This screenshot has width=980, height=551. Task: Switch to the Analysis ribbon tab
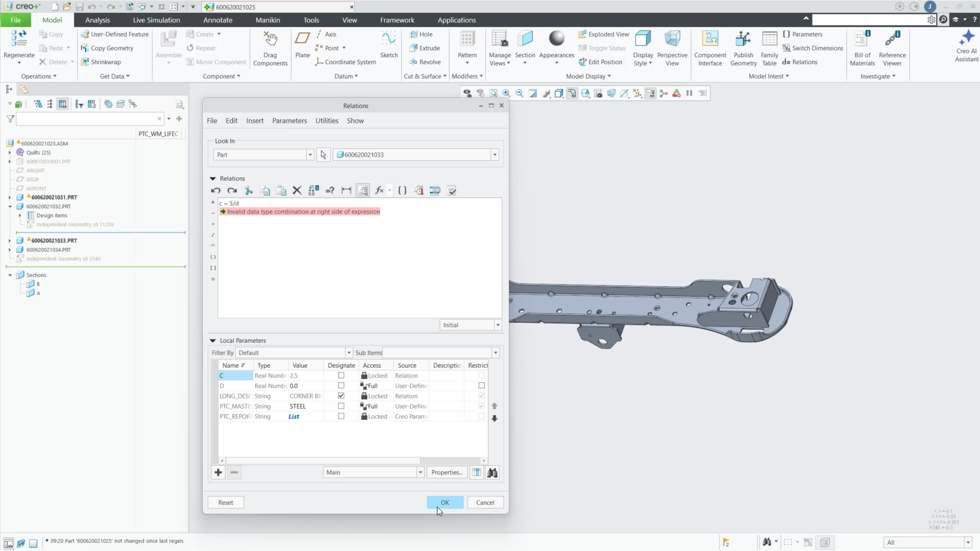(x=97, y=20)
